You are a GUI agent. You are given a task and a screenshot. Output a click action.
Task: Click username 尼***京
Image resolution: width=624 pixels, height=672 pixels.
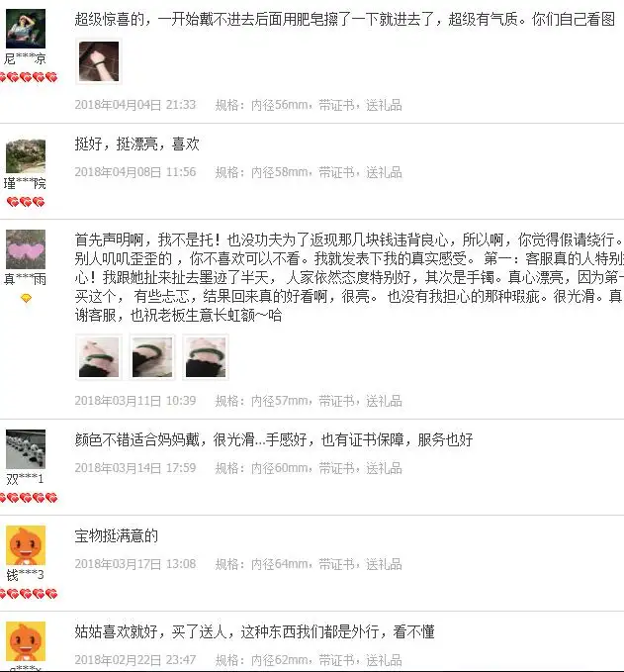(x=26, y=58)
